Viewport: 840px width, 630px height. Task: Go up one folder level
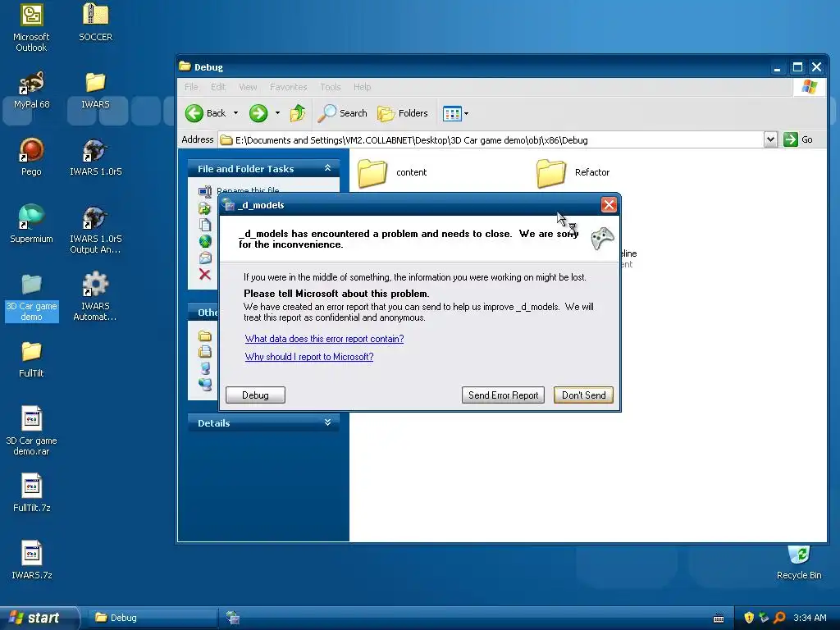297,113
